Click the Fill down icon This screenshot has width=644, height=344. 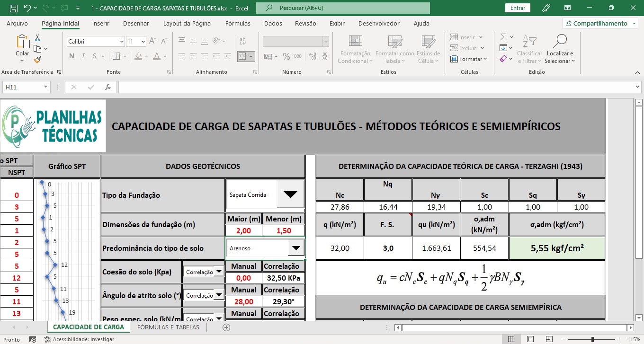[x=503, y=48]
